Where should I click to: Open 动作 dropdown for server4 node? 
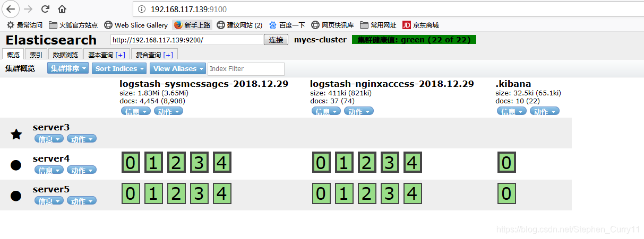coord(82,170)
